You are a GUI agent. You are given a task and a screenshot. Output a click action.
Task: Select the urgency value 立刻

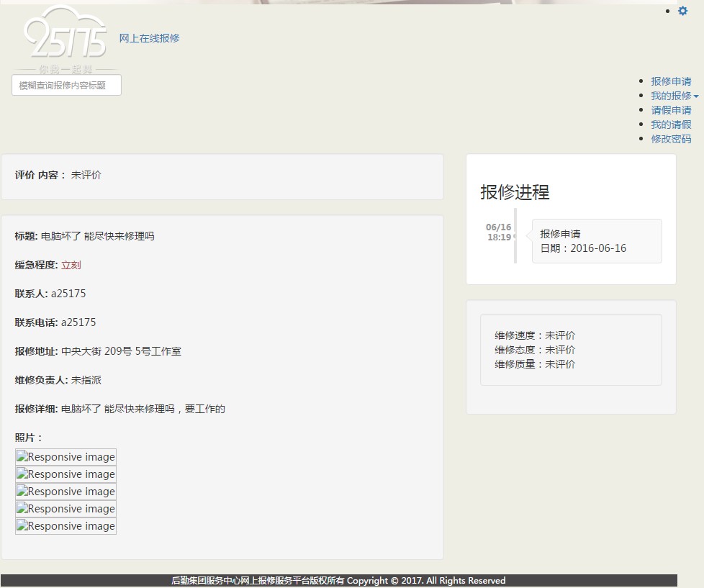point(71,265)
